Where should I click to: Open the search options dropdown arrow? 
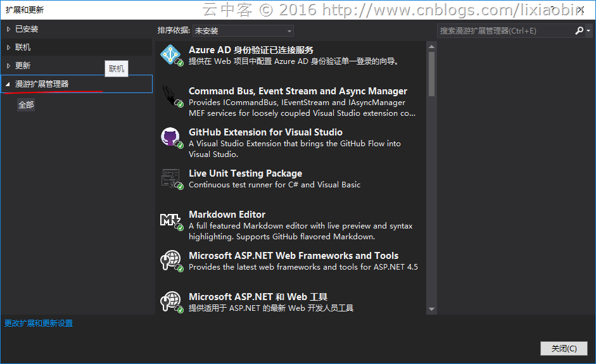[x=588, y=31]
